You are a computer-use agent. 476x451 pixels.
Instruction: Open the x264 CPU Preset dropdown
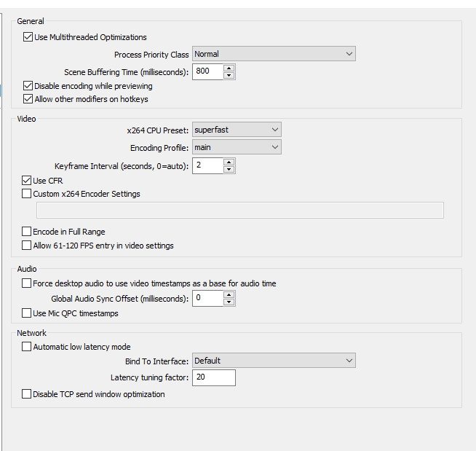(x=237, y=130)
